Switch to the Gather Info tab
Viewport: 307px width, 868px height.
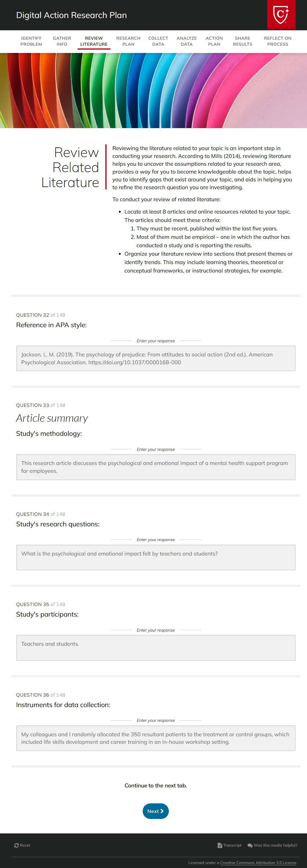62,41
